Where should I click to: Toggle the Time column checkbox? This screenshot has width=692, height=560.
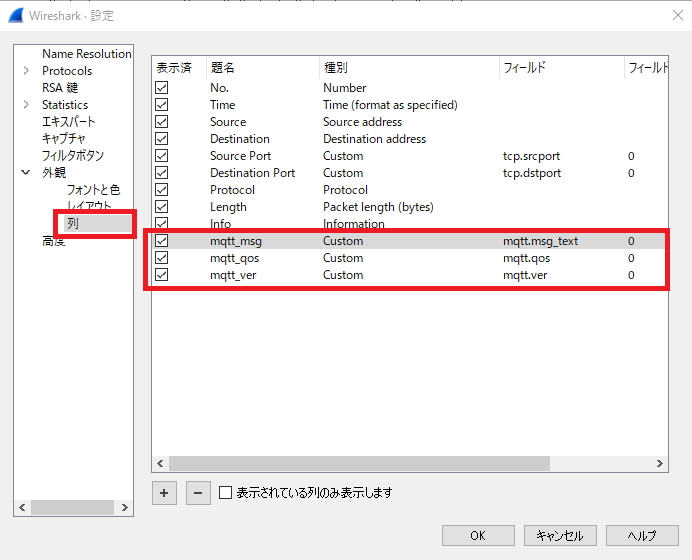162,105
